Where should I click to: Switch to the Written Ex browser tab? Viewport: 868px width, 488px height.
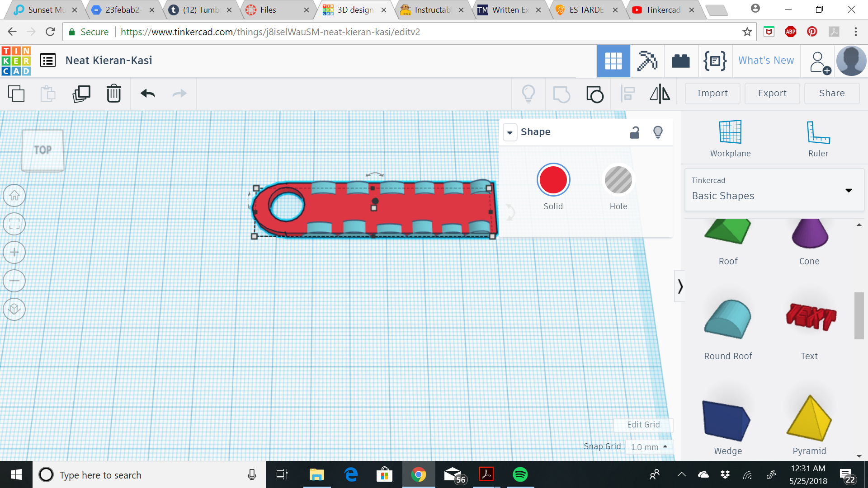[509, 10]
